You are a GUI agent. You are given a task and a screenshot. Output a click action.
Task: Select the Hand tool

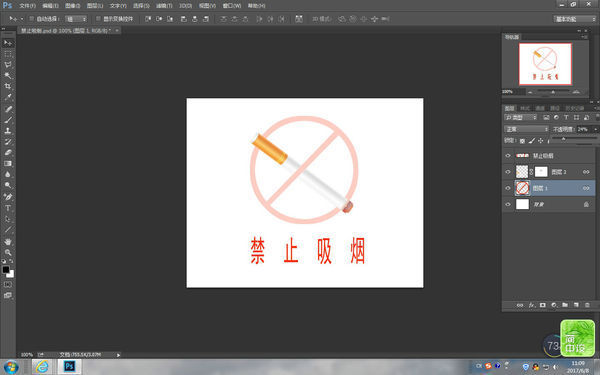tap(8, 242)
